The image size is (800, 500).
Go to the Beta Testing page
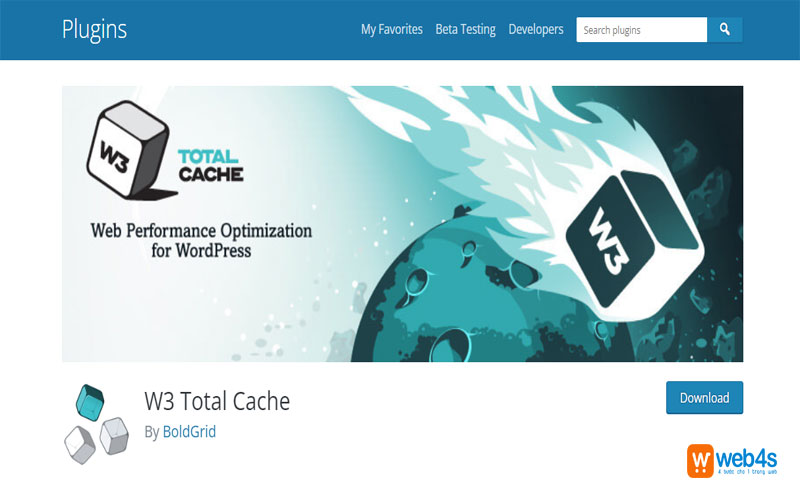coord(465,30)
